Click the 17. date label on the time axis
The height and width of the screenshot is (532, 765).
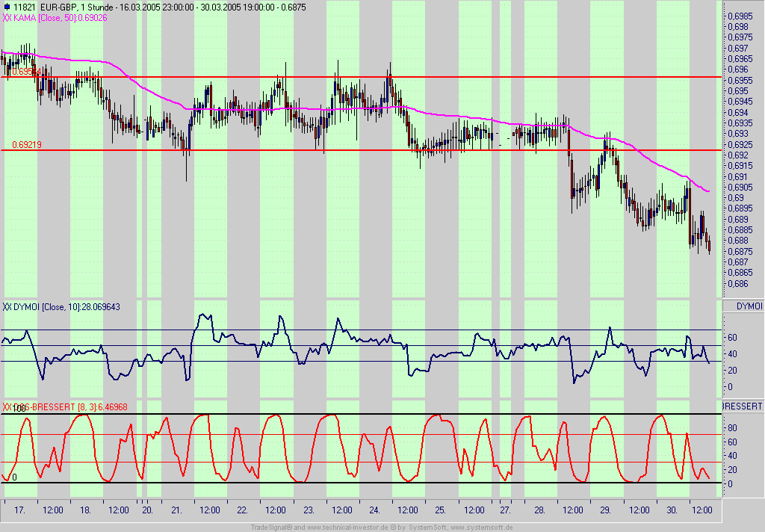[x=19, y=510]
